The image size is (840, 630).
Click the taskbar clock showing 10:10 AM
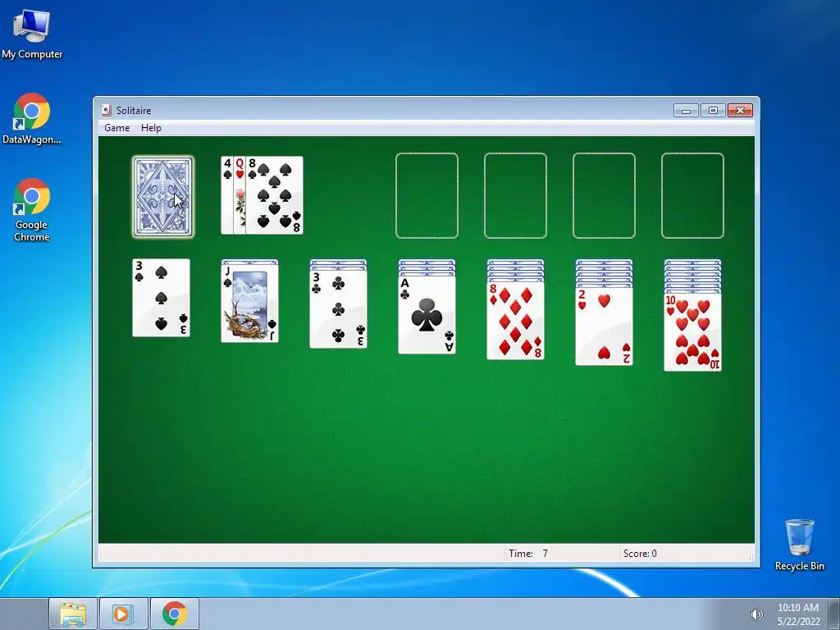[x=798, y=614]
